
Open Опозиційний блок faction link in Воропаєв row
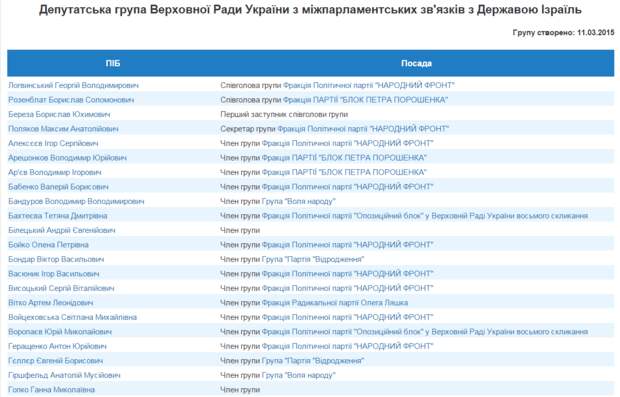pyautogui.click(x=425, y=332)
